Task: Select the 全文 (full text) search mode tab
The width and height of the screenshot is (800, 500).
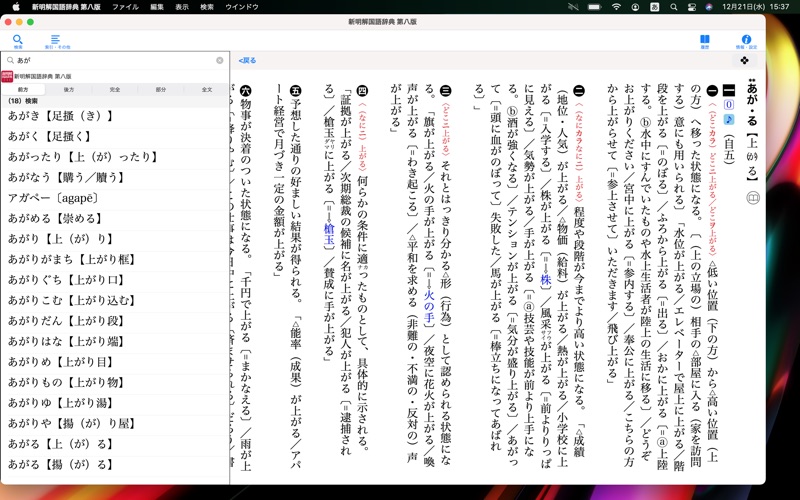Action: click(207, 89)
